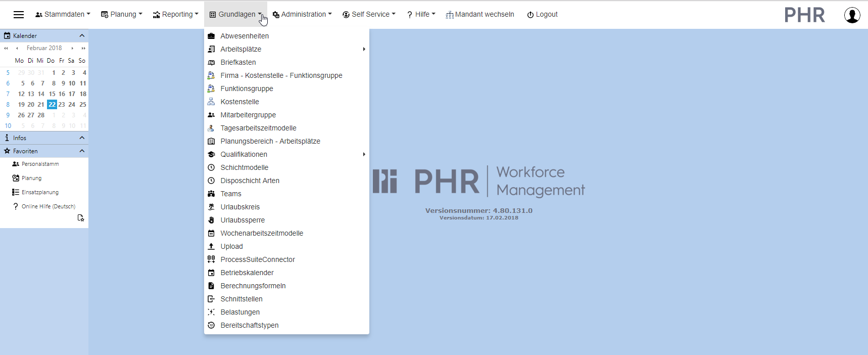
Task: Expand the Qualifikationen submenu arrow
Action: 364,154
